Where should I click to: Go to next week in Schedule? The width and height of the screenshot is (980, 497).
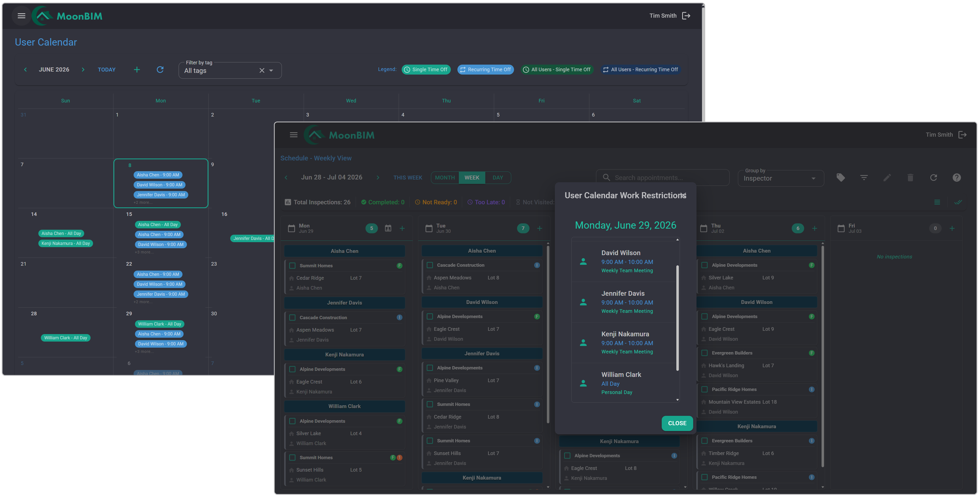pyautogui.click(x=378, y=177)
